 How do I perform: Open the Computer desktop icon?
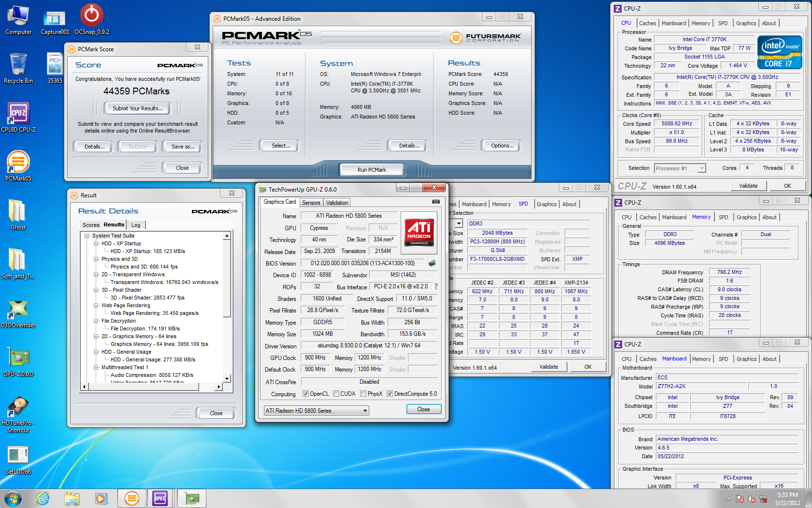point(18,19)
